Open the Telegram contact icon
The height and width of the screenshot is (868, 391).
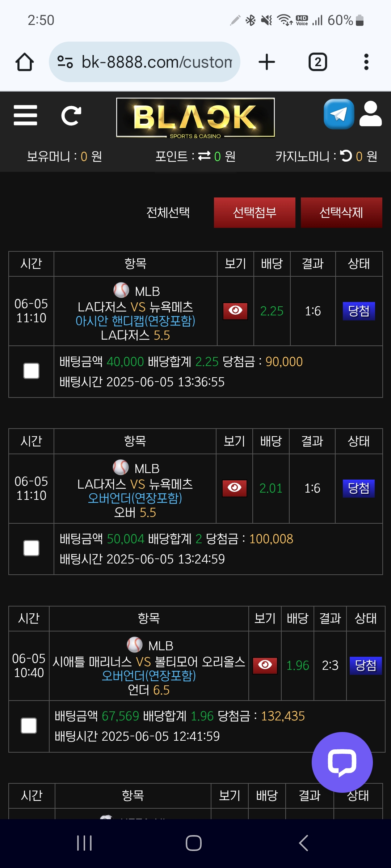point(339,114)
